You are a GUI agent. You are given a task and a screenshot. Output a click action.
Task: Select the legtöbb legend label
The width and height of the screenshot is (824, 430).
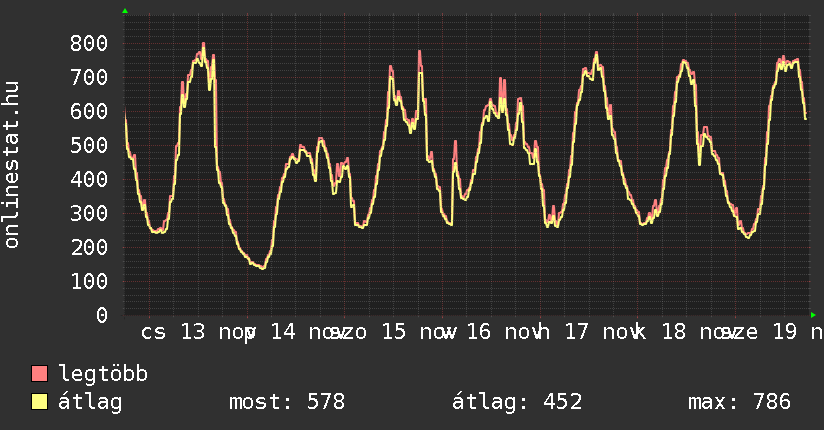pos(103,374)
